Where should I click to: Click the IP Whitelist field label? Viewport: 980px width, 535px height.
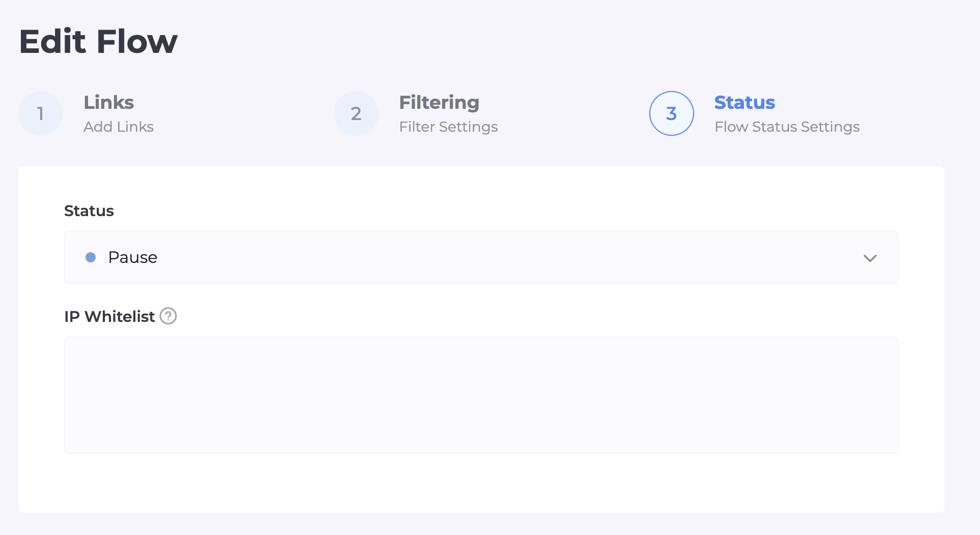point(109,316)
